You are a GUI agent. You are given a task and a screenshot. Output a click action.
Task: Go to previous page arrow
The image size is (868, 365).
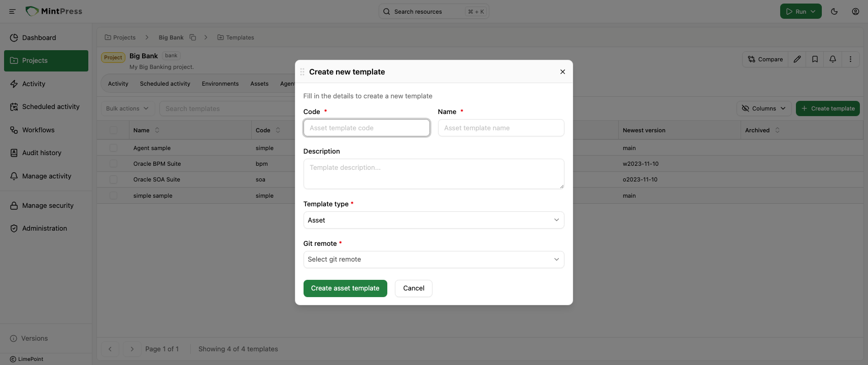110,349
